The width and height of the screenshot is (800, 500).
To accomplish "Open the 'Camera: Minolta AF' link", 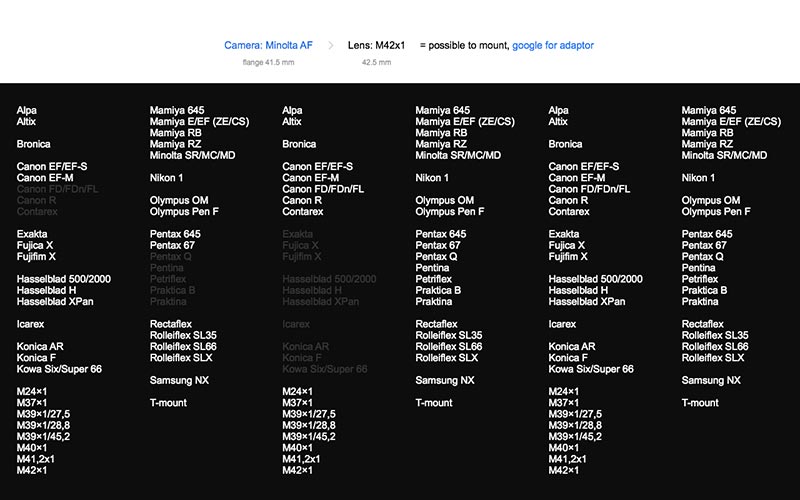I will click(268, 45).
